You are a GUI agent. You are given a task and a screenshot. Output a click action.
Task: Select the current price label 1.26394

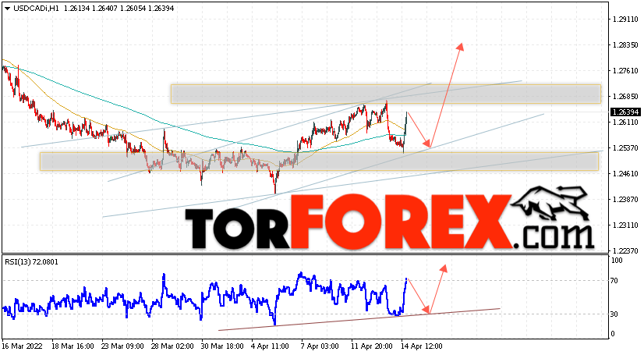point(625,112)
